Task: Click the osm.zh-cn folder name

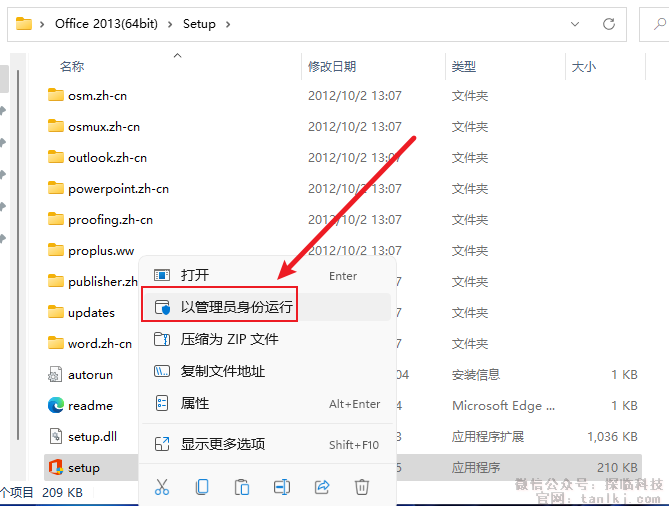Action: click(97, 96)
